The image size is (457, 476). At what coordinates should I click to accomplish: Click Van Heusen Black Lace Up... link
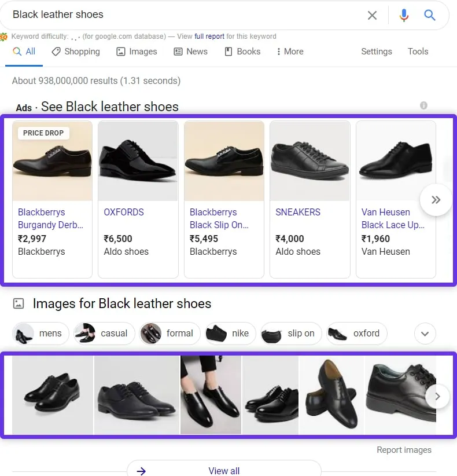point(393,218)
